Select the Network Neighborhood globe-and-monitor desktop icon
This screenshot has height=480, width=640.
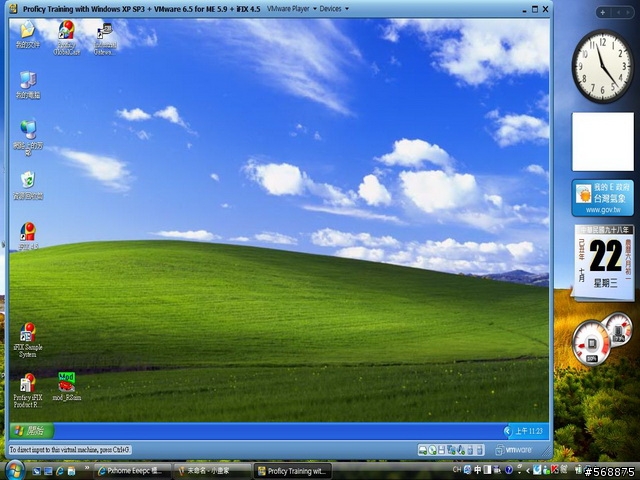tap(28, 138)
